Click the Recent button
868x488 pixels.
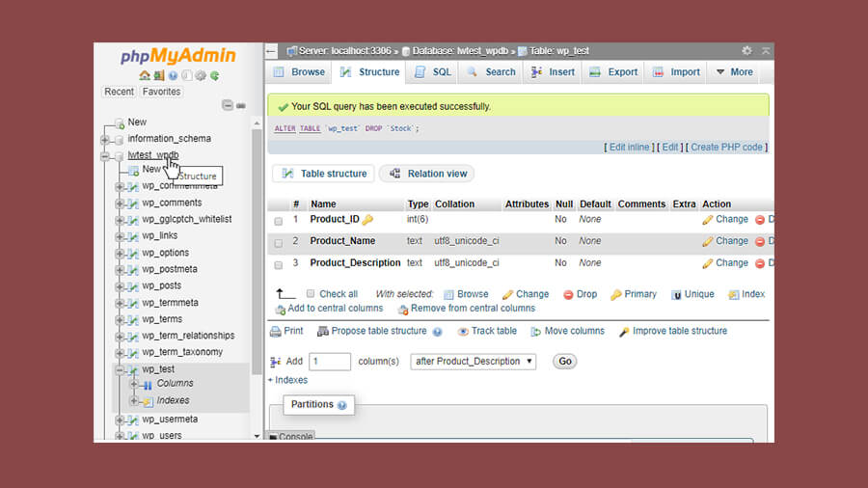pos(119,92)
